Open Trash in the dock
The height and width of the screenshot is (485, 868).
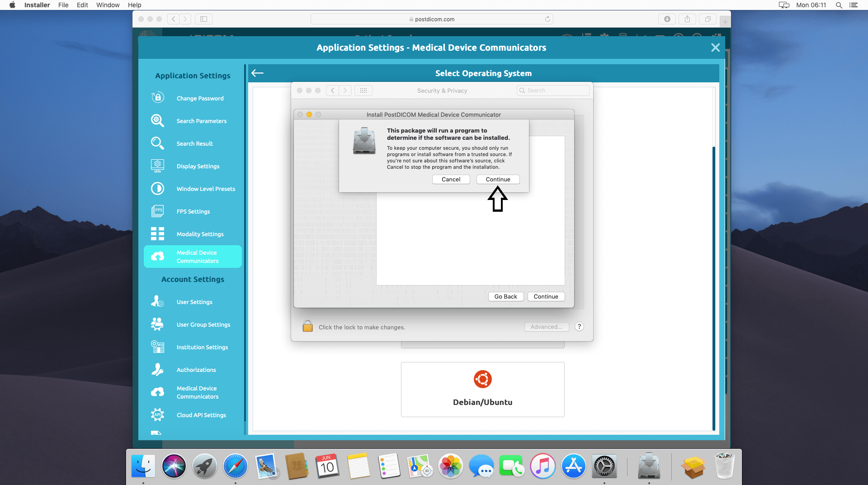pos(724,466)
